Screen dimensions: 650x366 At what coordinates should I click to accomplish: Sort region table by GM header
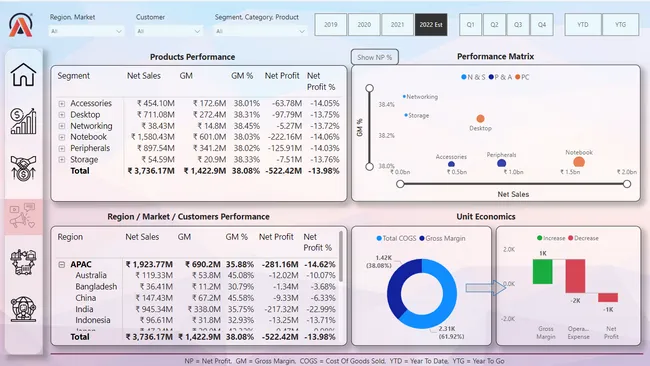point(184,237)
